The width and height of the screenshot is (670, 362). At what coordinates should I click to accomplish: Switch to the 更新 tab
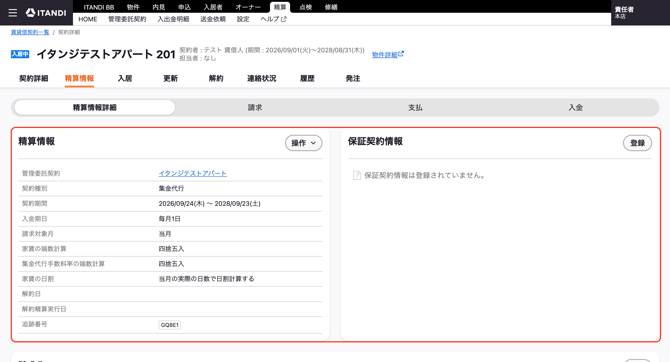(x=170, y=79)
